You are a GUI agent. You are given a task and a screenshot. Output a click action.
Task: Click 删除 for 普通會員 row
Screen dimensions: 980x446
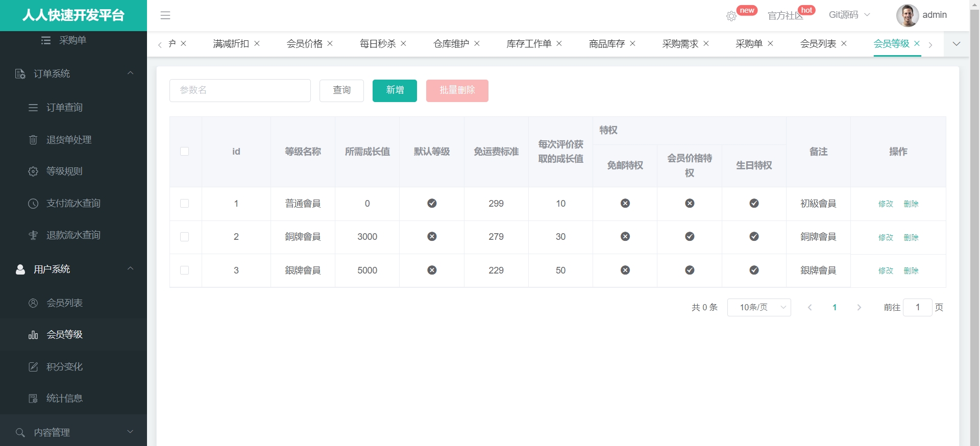(911, 204)
